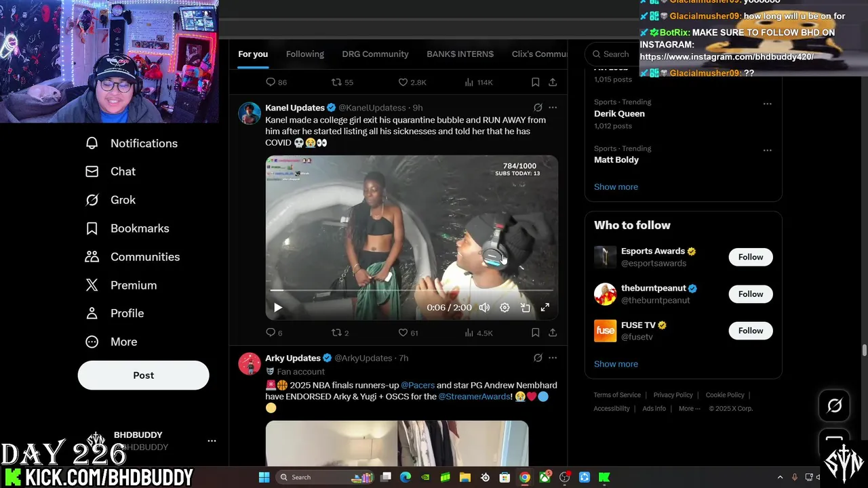Play the Kanel Updates video
Image resolution: width=868 pixels, height=488 pixels.
277,308
